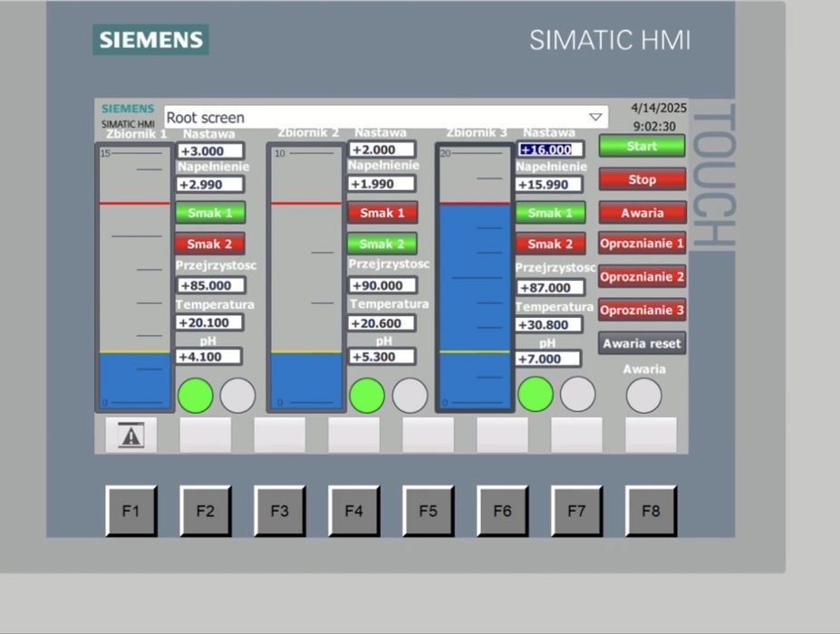The image size is (840, 634).
Task: Click the F6 function key
Action: [503, 512]
